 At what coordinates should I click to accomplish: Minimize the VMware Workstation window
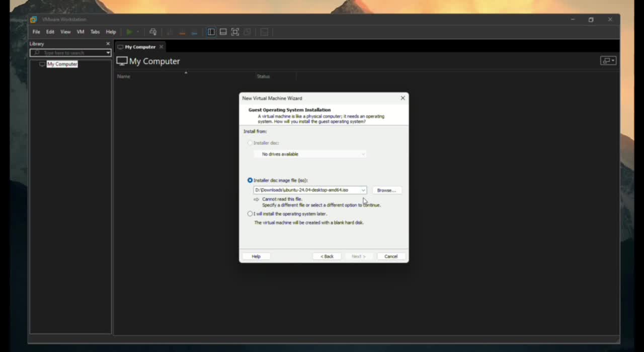click(573, 20)
